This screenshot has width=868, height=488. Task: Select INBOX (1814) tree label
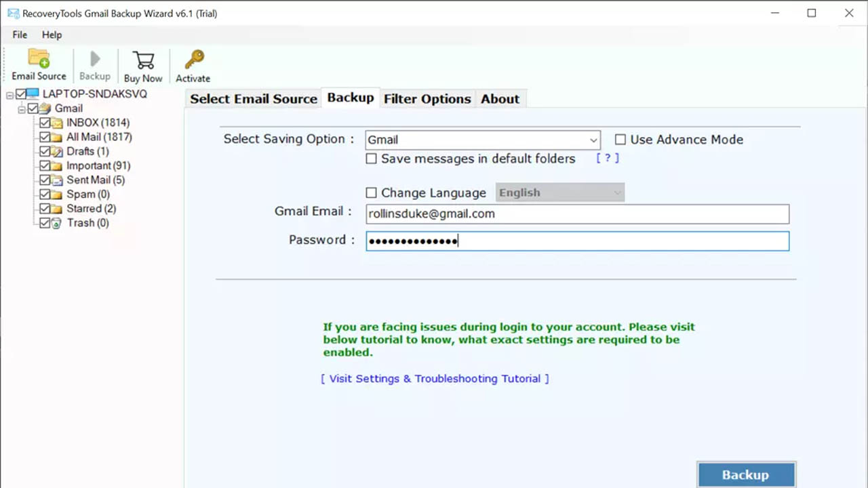tap(98, 123)
